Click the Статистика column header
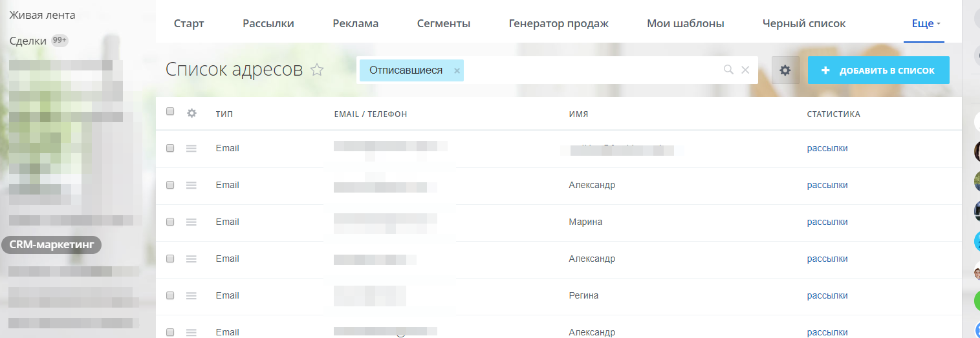The image size is (980, 338). [x=834, y=114]
